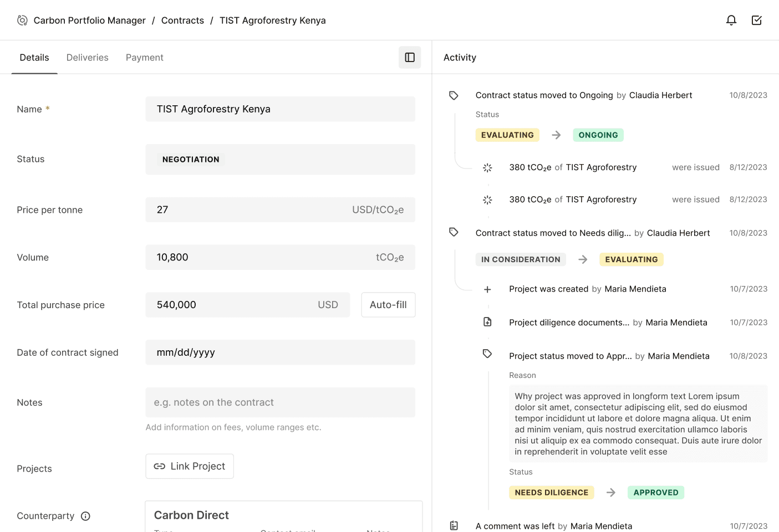Open the Carbon Direct counterparty card
The width and height of the screenshot is (779, 532).
pos(284,516)
